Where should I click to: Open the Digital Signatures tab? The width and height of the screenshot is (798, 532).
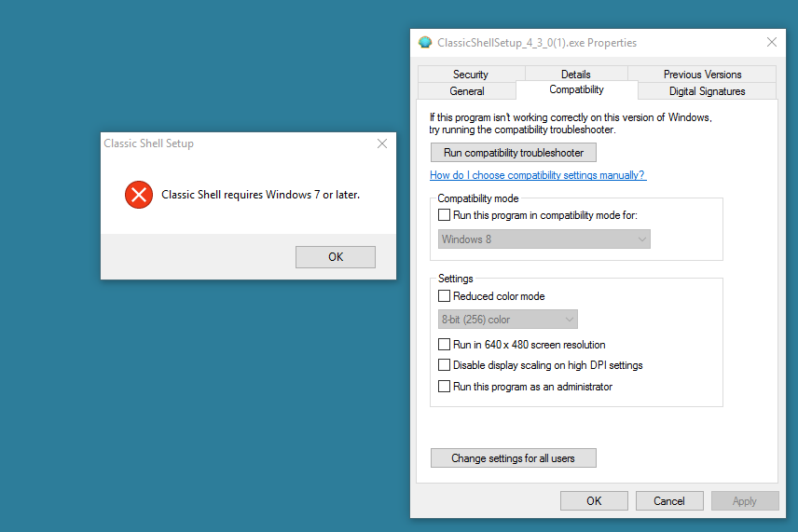click(707, 91)
